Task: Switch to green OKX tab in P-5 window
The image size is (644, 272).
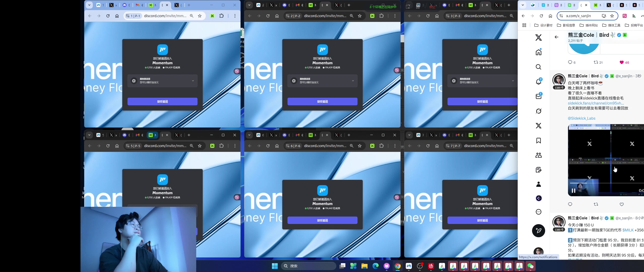Action: (152, 135)
